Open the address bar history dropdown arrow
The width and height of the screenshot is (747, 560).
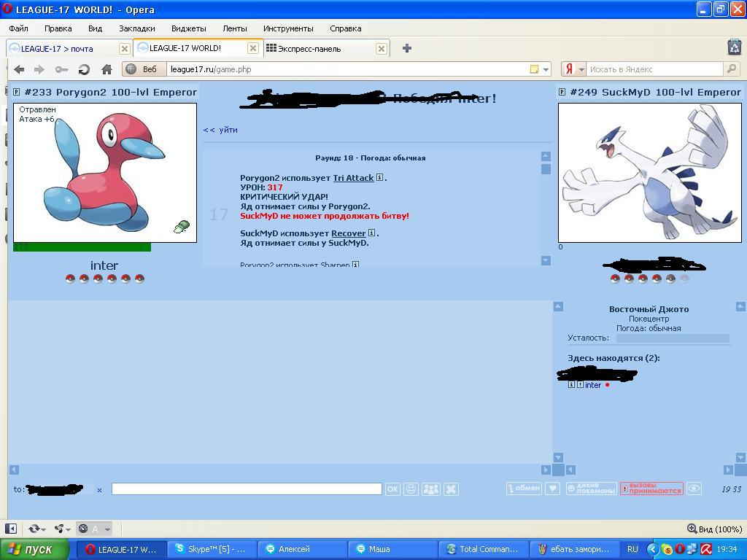546,69
